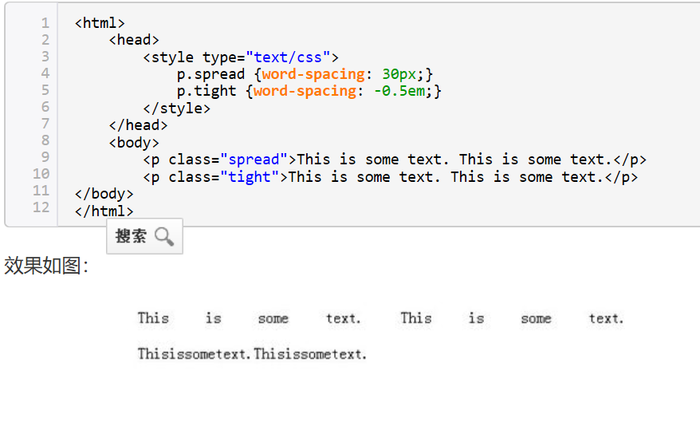Click the -0.5em value in p.tight rule
The image size is (700, 426).
(x=398, y=91)
